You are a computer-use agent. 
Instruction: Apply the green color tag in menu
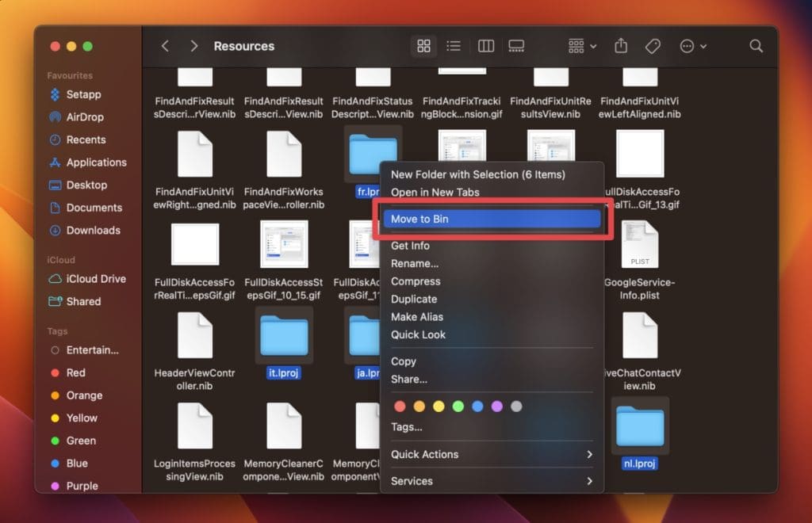pos(458,407)
